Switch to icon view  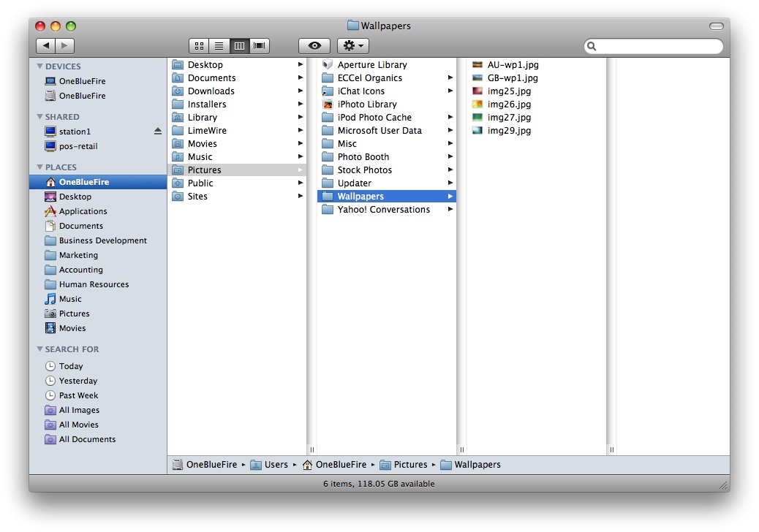click(x=199, y=46)
